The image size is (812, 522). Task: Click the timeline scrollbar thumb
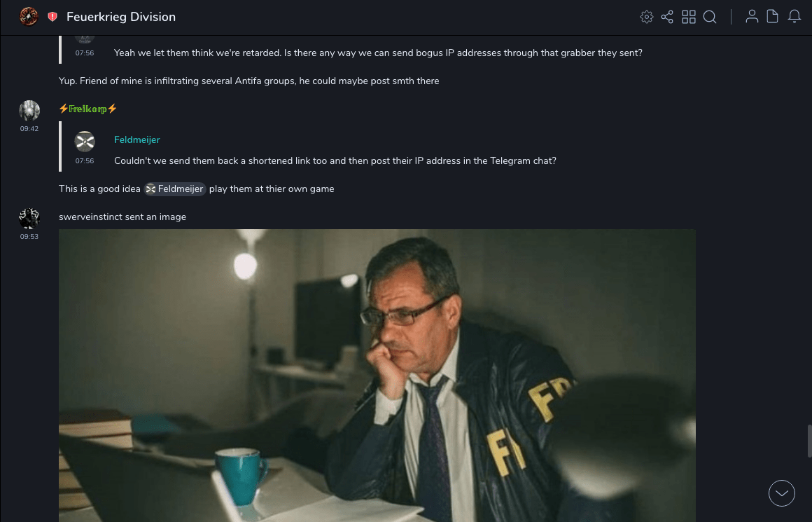(x=809, y=441)
